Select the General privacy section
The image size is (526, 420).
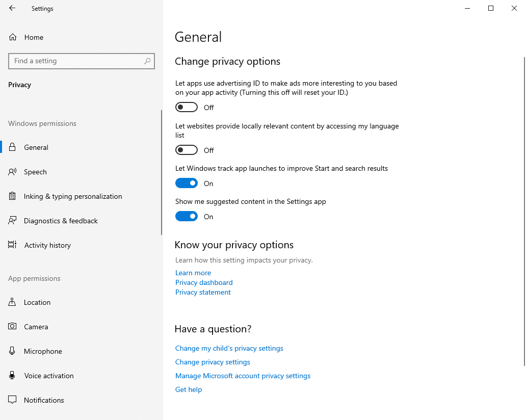[37, 147]
